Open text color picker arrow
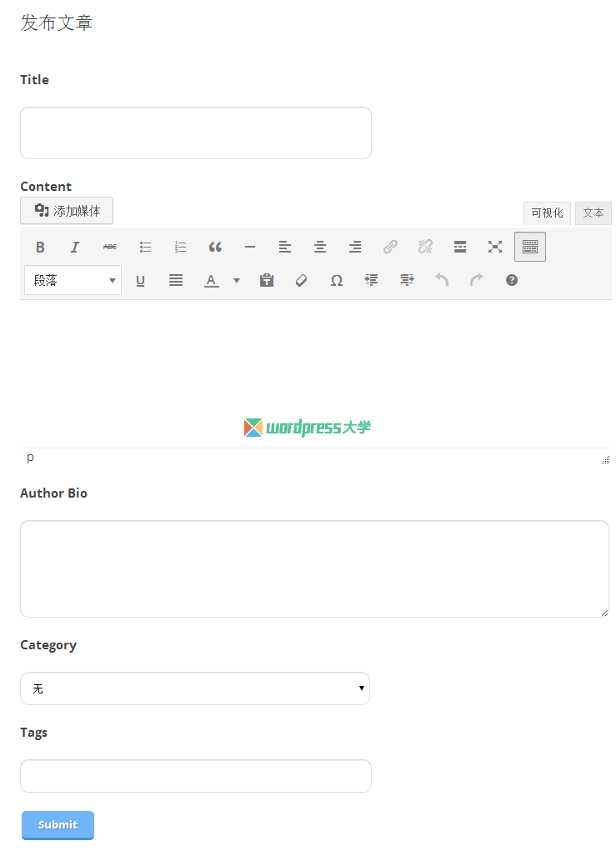Viewport: 616px width, 856px height. (x=237, y=281)
